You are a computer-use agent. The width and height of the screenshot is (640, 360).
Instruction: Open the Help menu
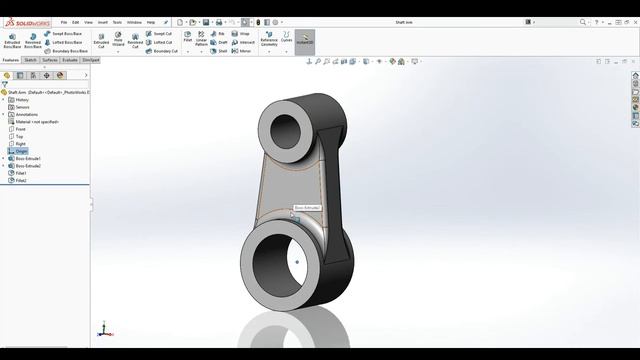coord(151,22)
